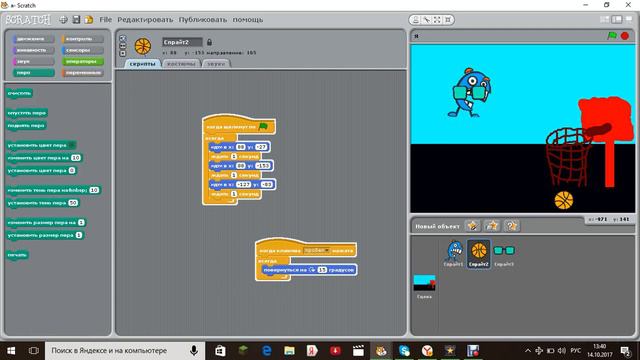Screen dimensions: 640x360
Task: Select the duplicate stamp tool
Action: [416, 20]
